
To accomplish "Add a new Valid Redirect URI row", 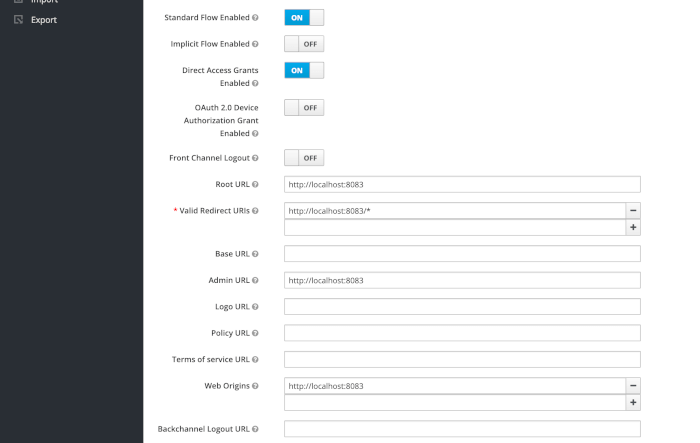I will pos(633,227).
